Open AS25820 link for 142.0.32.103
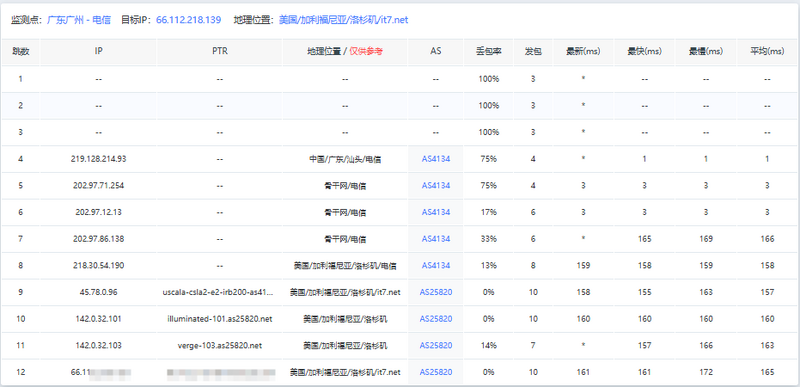Viewport: 800px width, 387px height. (436, 345)
